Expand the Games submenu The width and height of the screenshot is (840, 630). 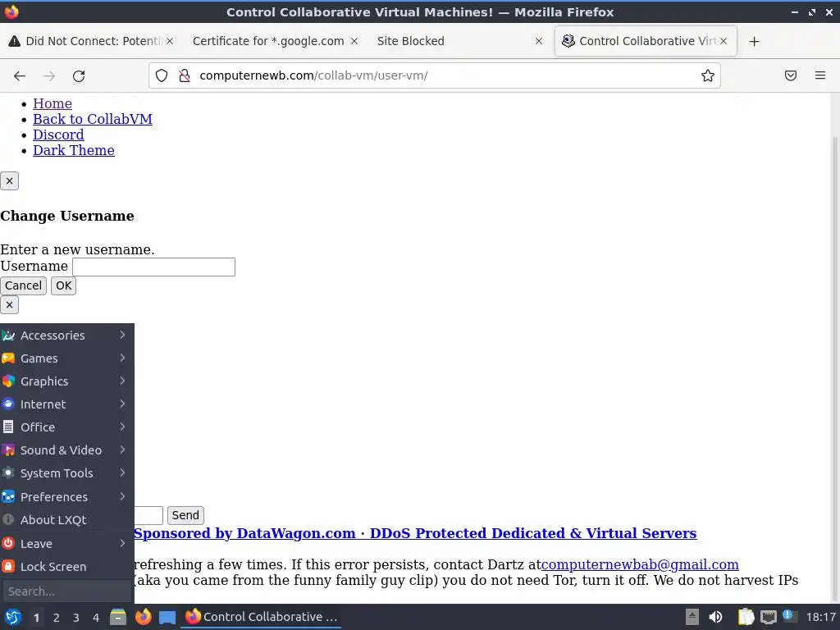coord(67,358)
